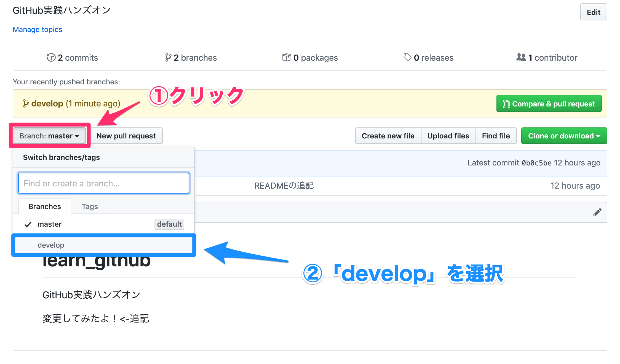Open latest commit hash 0b0c5be
620x364 pixels.
pos(536,163)
